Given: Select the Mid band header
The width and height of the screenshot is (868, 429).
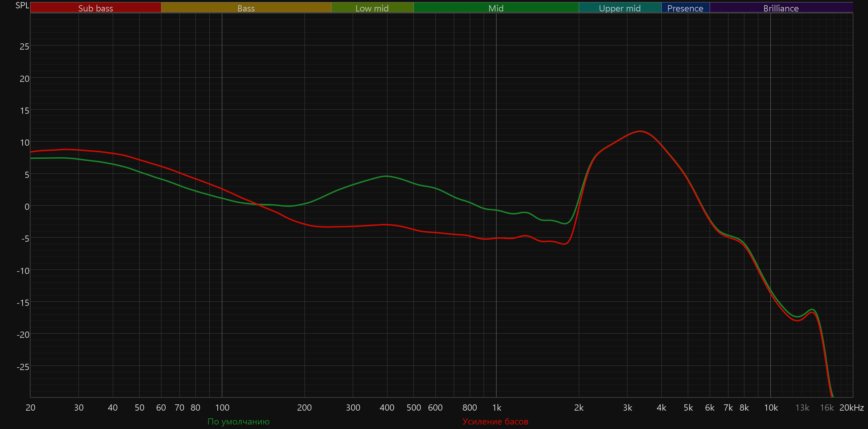Looking at the screenshot, I should pyautogui.click(x=496, y=8).
